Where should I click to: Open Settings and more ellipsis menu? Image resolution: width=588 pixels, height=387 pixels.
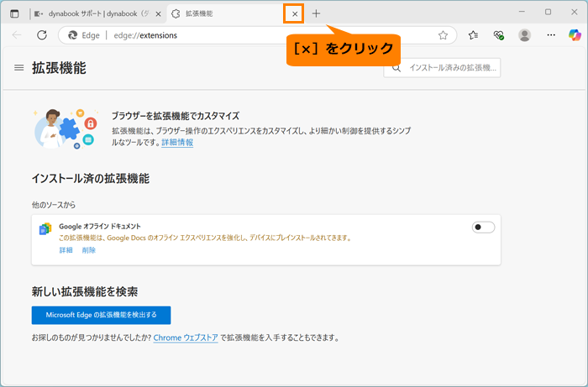pos(551,35)
